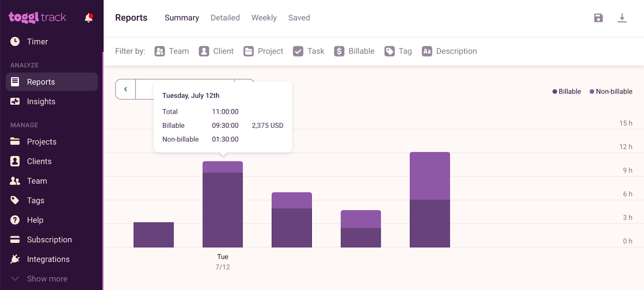This screenshot has height=290, width=644.
Task: Go to previous date range
Action: click(126, 89)
